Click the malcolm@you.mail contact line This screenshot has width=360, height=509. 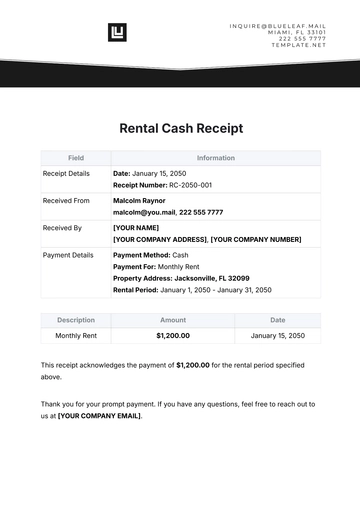point(168,212)
